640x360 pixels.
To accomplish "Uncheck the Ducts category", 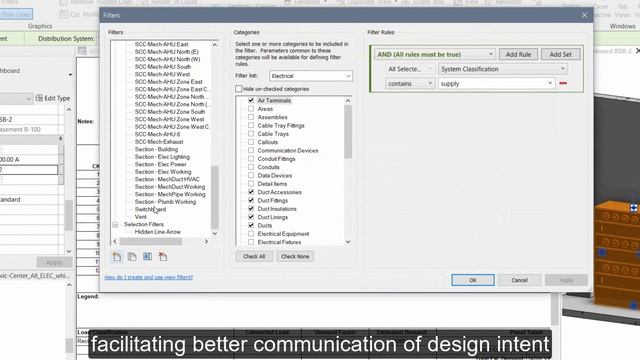I will coord(251,225).
